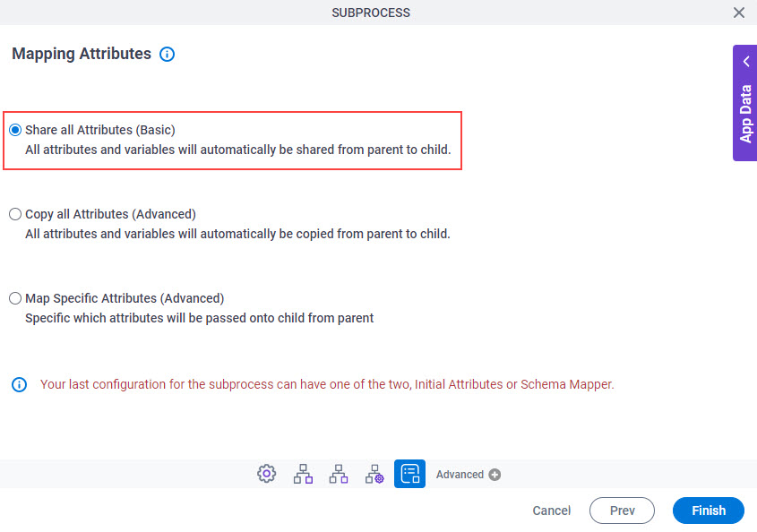Go to the second subprocess hierarchy step icon

pos(339,474)
